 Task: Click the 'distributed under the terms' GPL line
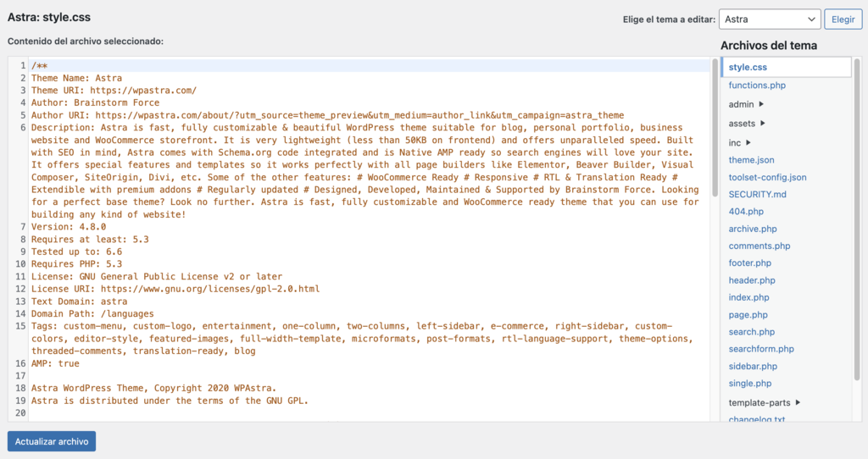coord(170,401)
